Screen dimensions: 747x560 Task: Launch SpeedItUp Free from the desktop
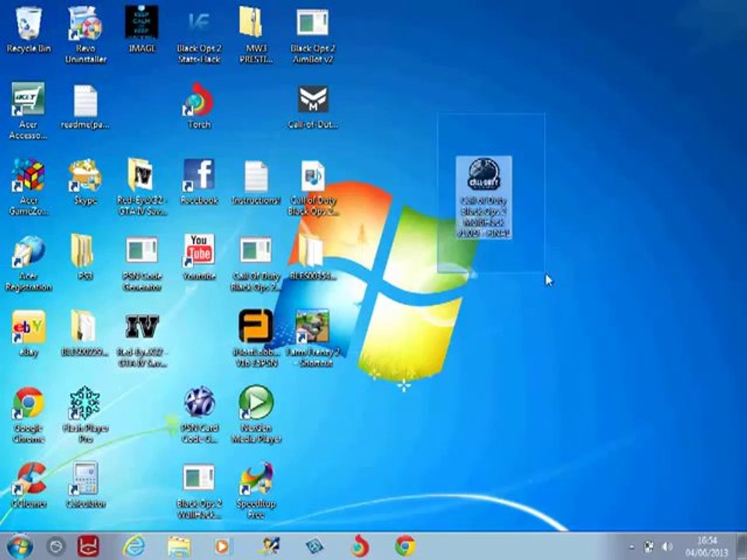coord(256,491)
